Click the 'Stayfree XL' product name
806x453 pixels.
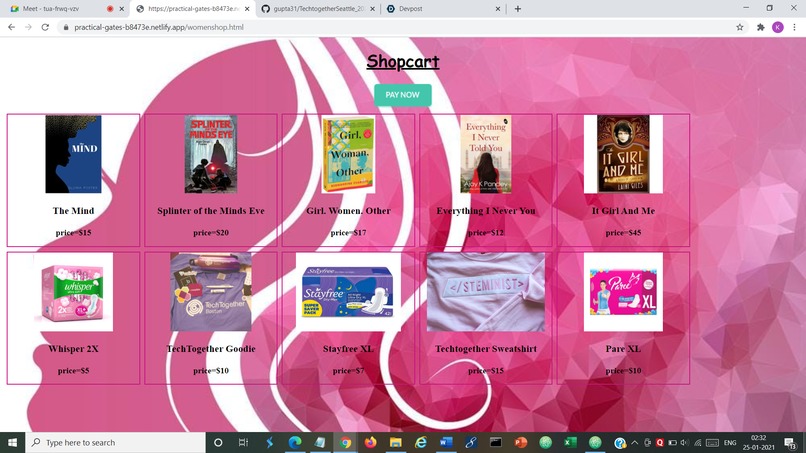pyautogui.click(x=349, y=349)
